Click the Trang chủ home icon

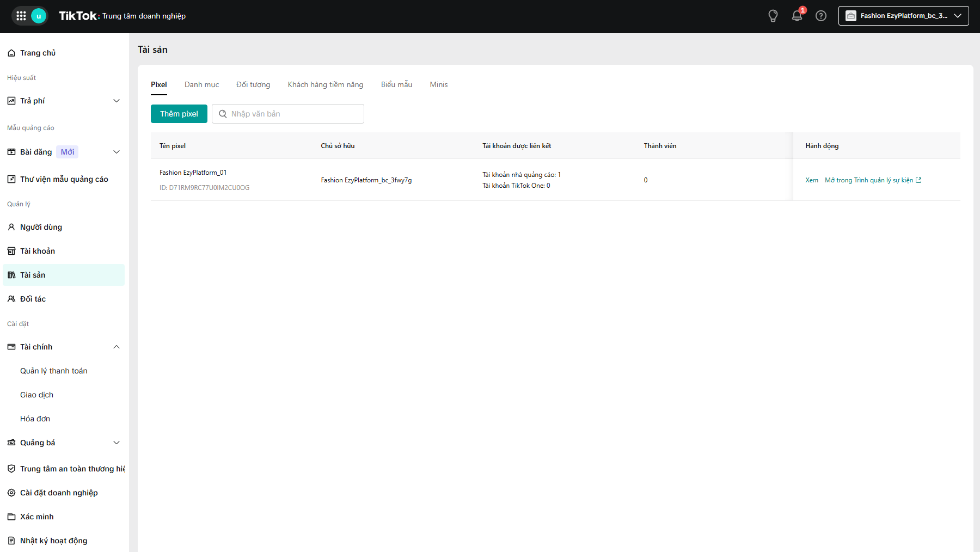point(11,53)
